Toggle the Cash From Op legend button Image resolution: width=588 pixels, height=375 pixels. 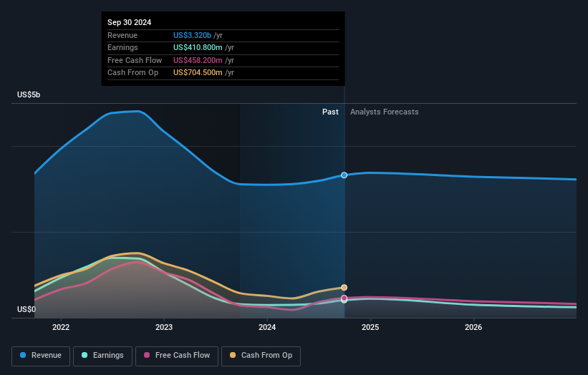pos(261,356)
